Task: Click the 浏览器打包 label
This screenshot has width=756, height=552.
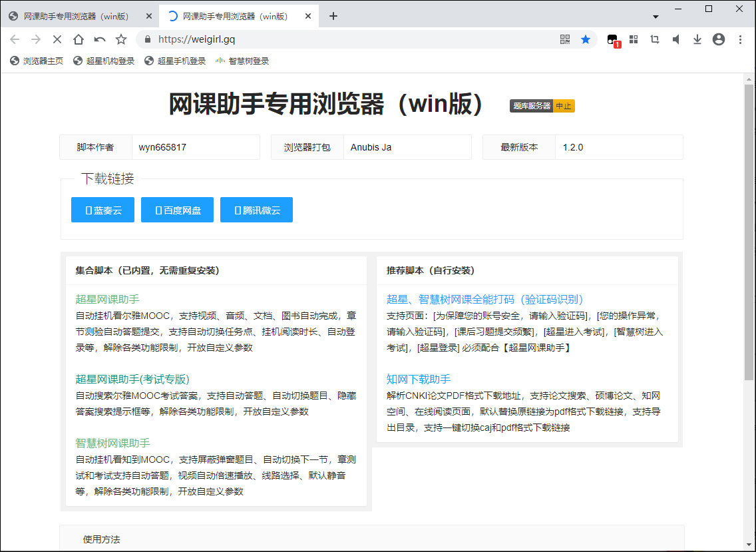Action: coord(307,147)
